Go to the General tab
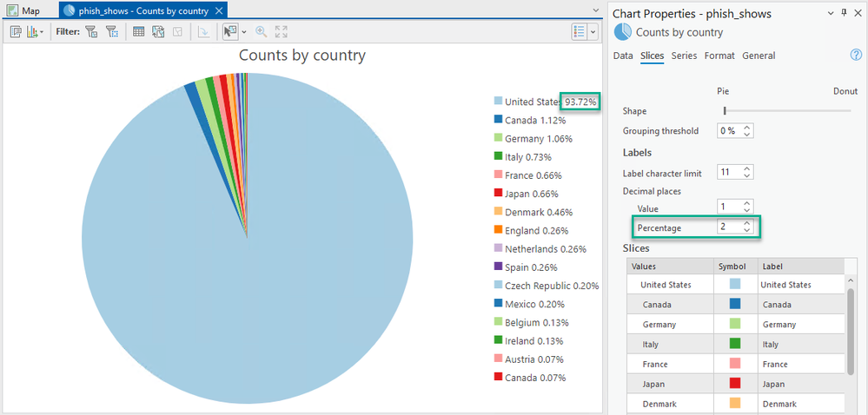Viewport: 868px width, 415px height. [x=759, y=56]
